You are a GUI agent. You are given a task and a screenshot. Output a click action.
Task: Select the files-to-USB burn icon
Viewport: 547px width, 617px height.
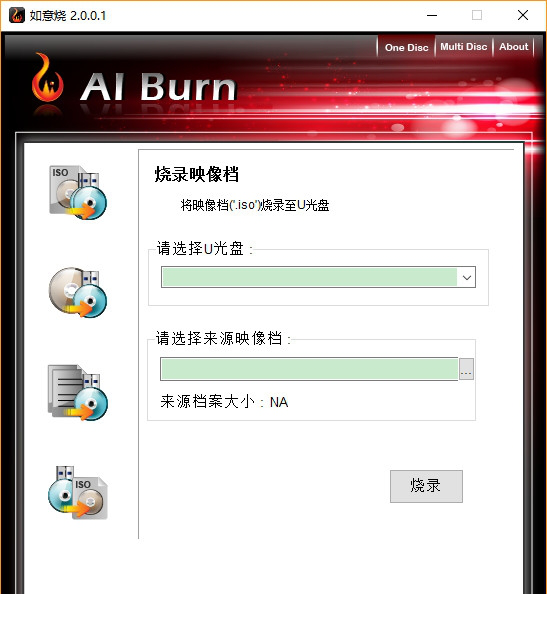click(x=78, y=392)
